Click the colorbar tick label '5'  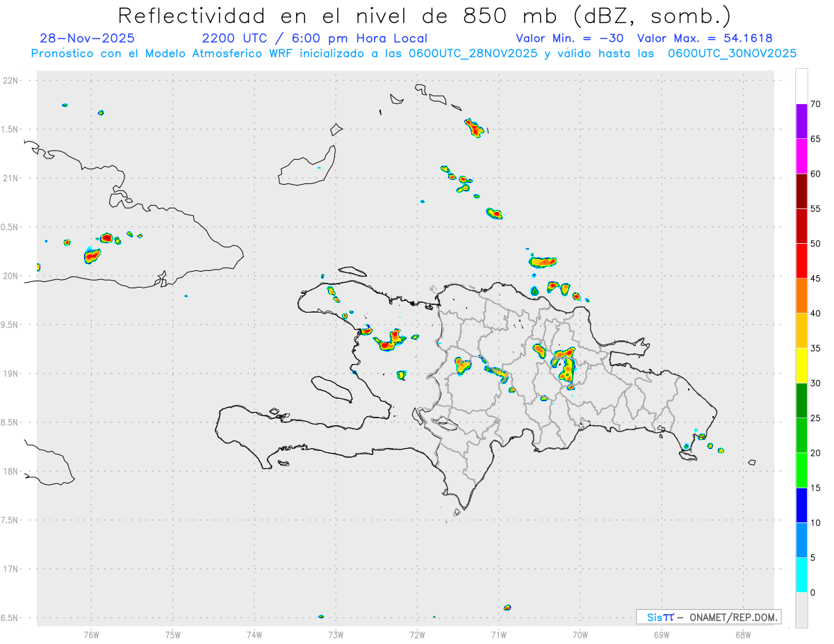tap(812, 558)
